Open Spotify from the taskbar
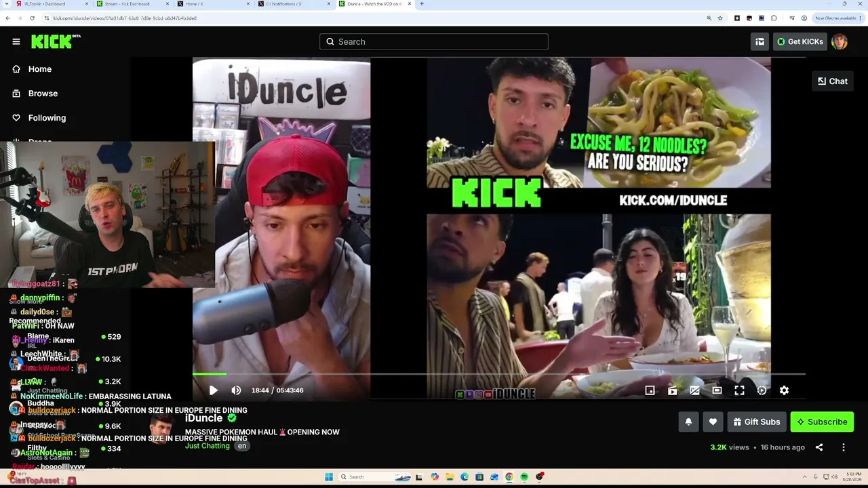The width and height of the screenshot is (868, 488). 524,477
